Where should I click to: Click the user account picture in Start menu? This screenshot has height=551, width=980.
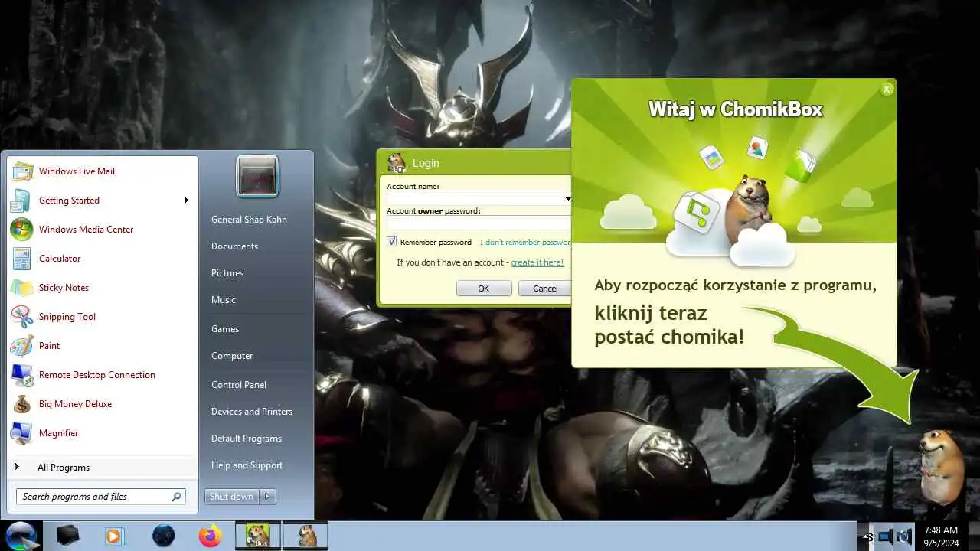257,177
